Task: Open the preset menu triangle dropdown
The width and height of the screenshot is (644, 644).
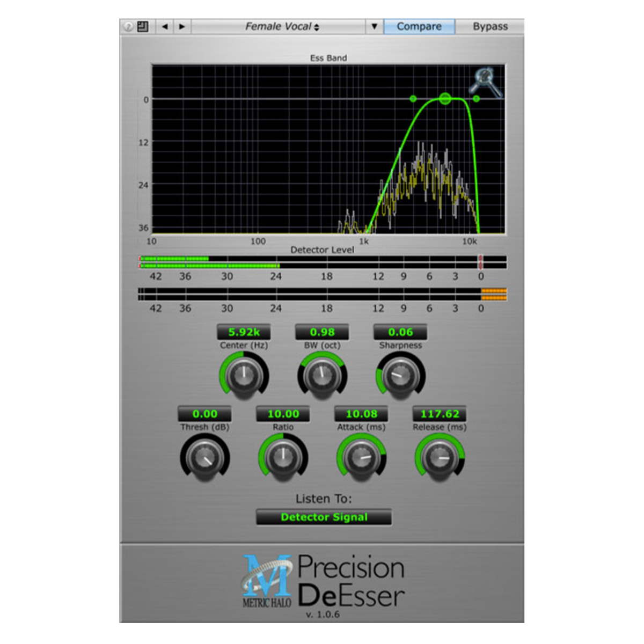Action: 374,26
